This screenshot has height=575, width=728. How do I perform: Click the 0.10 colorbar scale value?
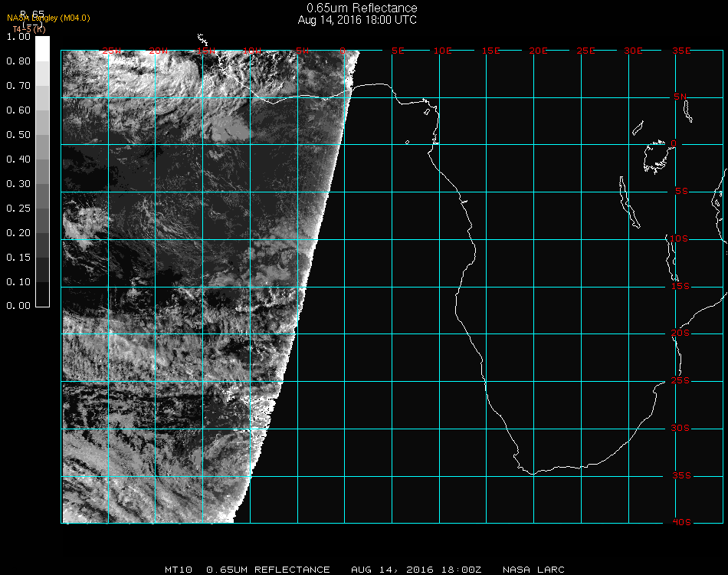(18, 282)
